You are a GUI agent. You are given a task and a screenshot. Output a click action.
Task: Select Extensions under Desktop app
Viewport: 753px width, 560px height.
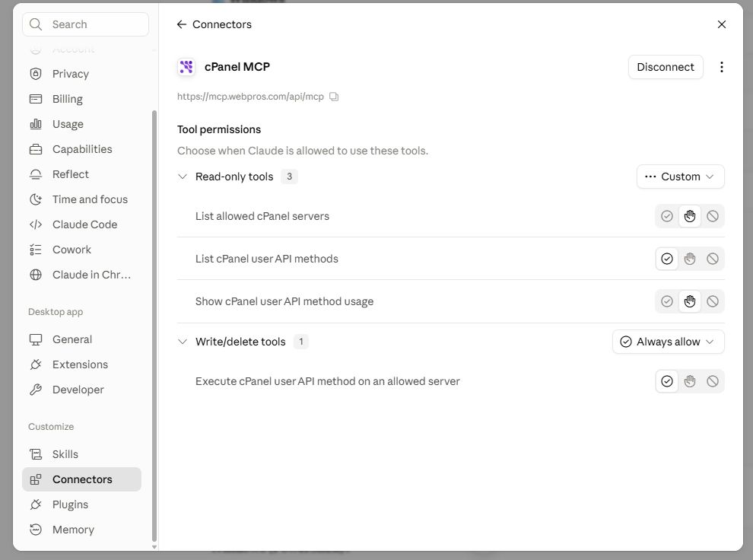[x=81, y=364]
